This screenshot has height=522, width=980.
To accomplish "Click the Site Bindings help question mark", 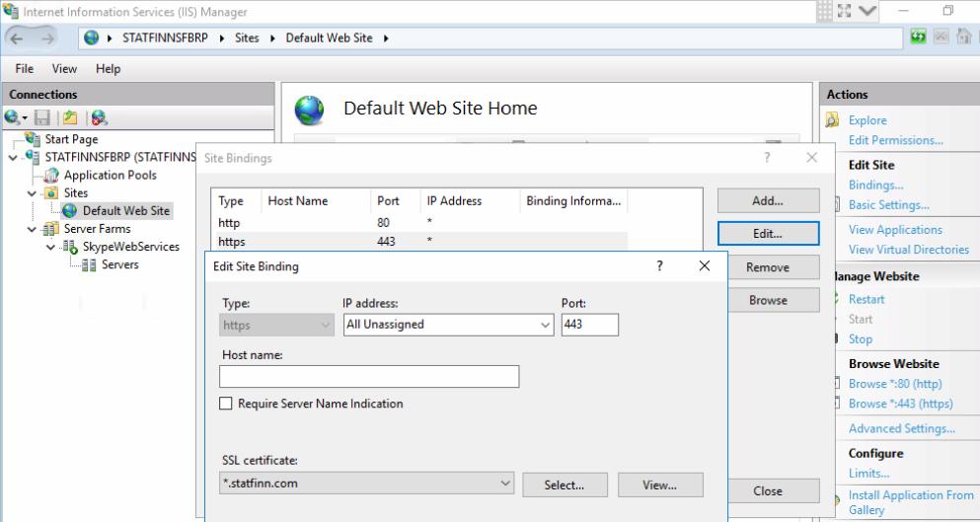I will coord(767,158).
